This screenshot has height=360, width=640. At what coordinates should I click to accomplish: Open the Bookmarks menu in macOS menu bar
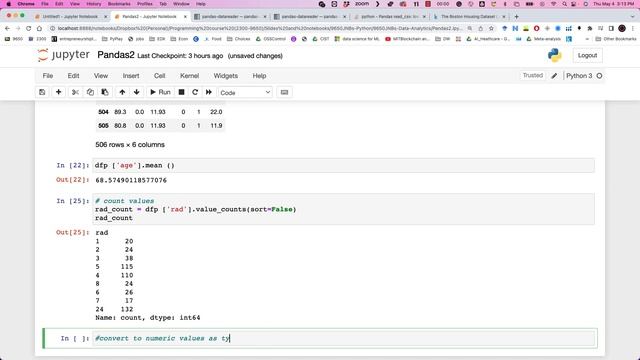coord(119,4)
